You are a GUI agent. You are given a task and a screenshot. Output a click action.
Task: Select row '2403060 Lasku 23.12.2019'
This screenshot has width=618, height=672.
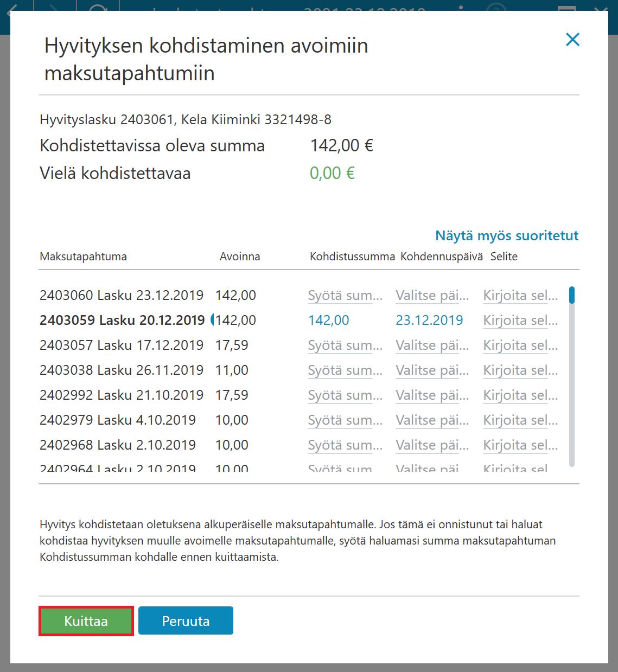122,296
